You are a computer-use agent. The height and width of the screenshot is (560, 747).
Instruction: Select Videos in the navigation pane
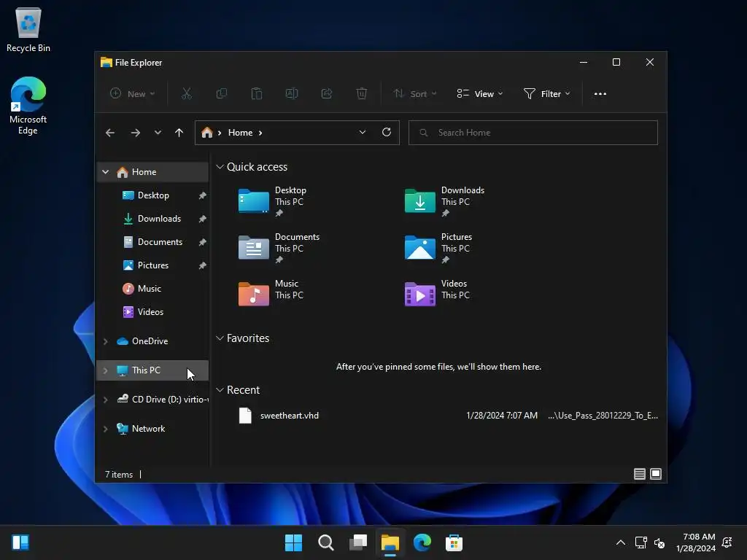[x=153, y=312]
